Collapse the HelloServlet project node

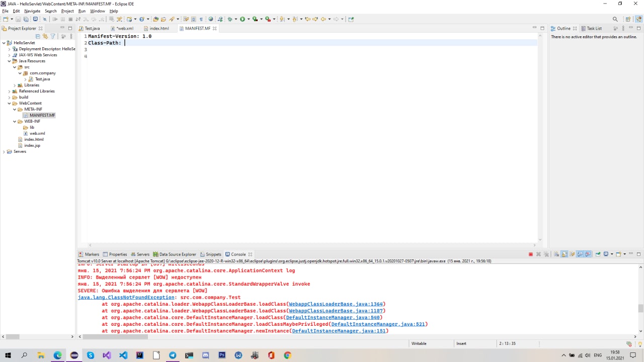point(4,43)
